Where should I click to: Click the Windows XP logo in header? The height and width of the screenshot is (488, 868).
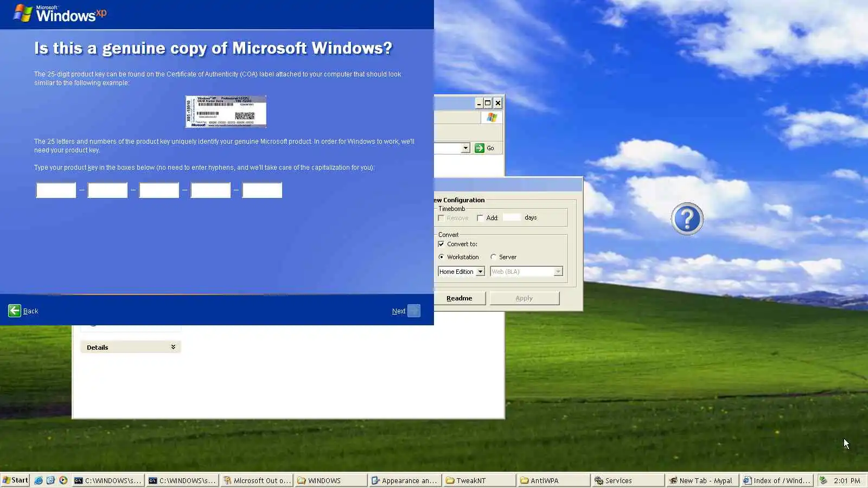click(x=60, y=14)
